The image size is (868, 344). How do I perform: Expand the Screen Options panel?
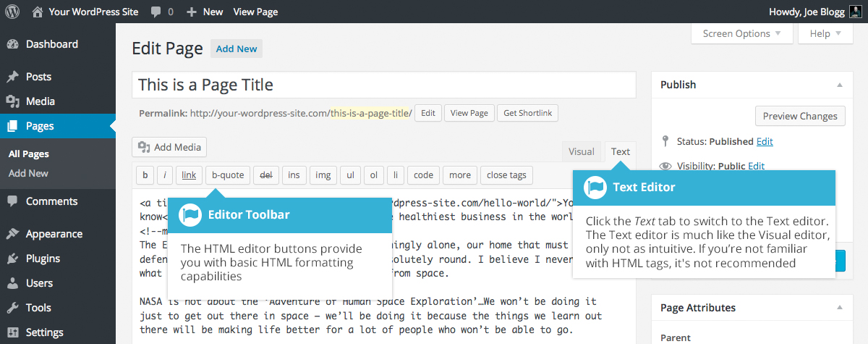tap(742, 33)
